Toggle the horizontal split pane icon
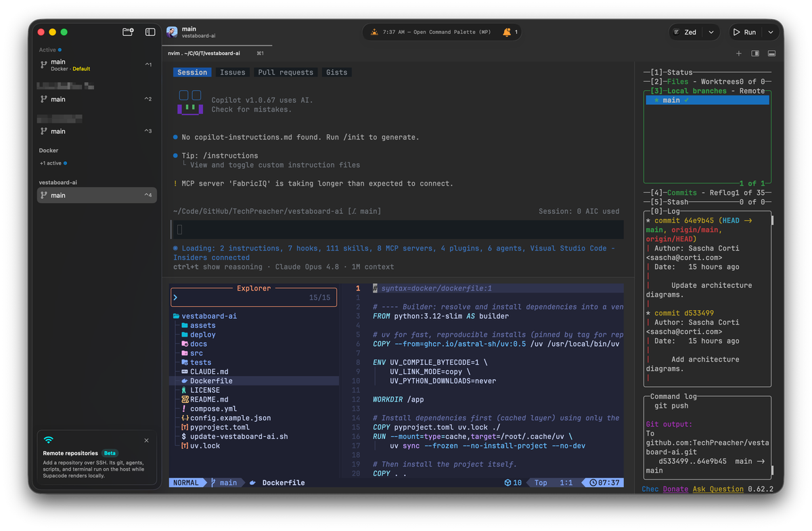The width and height of the screenshot is (812, 531). coord(771,53)
